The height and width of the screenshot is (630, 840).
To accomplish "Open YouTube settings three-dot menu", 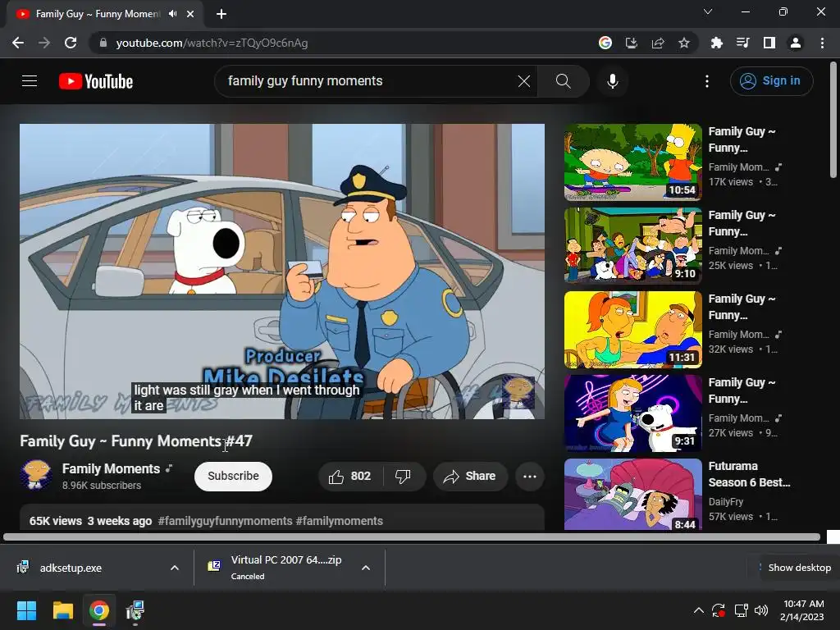I will click(x=706, y=81).
